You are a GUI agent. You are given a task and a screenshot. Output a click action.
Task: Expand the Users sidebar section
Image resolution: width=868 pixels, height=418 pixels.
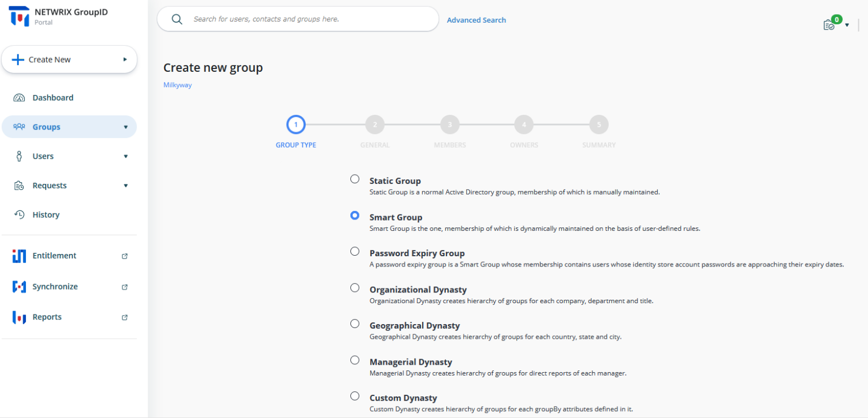(x=125, y=156)
